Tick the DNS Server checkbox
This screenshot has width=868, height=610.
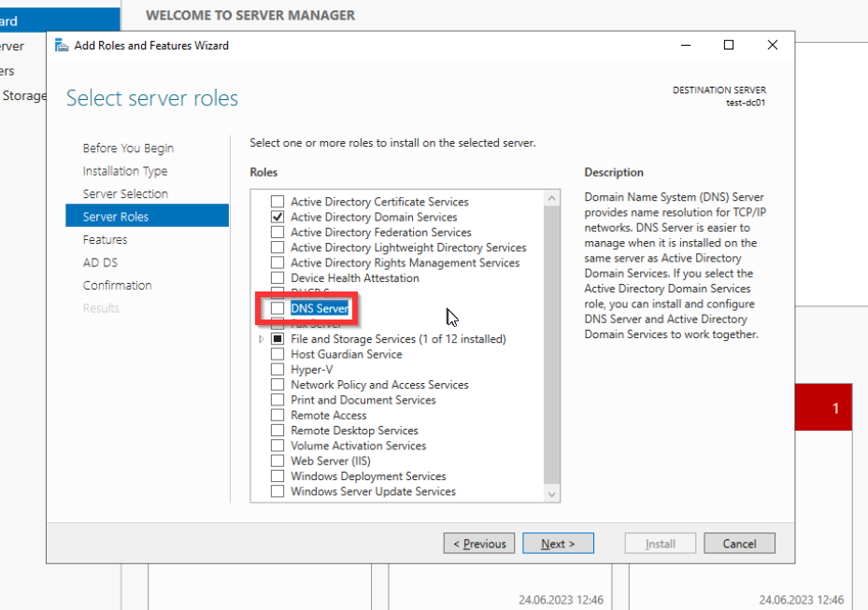click(277, 308)
